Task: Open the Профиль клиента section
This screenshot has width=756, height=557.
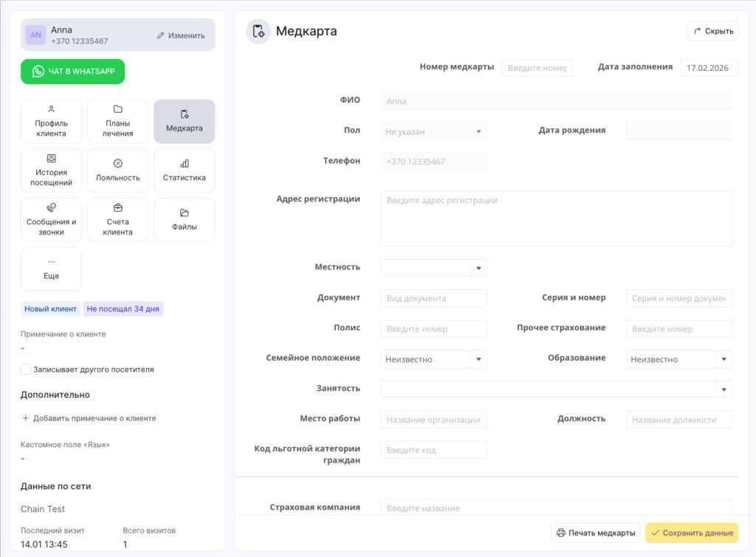Action: click(51, 121)
